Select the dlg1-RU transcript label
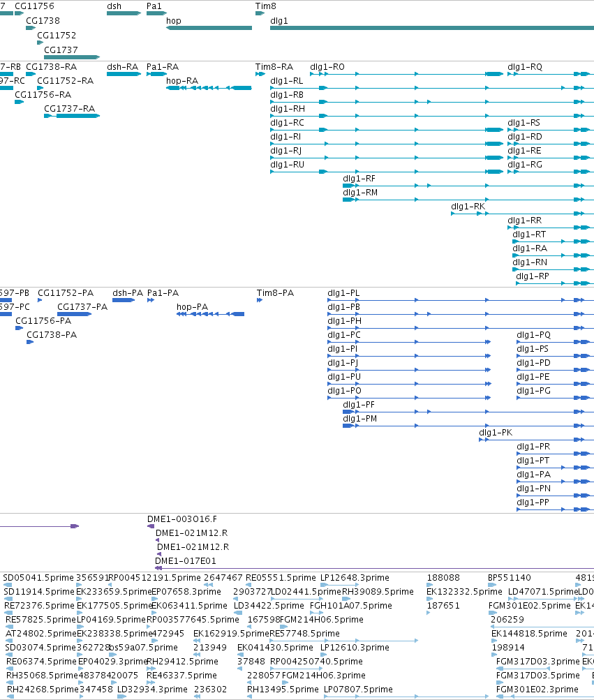 [287, 164]
